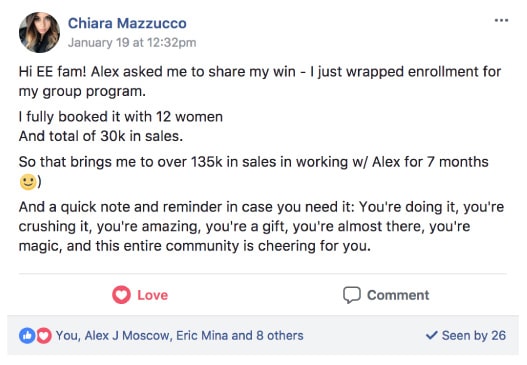
Task: Click the red heart reaction icon
Action: pos(44,335)
